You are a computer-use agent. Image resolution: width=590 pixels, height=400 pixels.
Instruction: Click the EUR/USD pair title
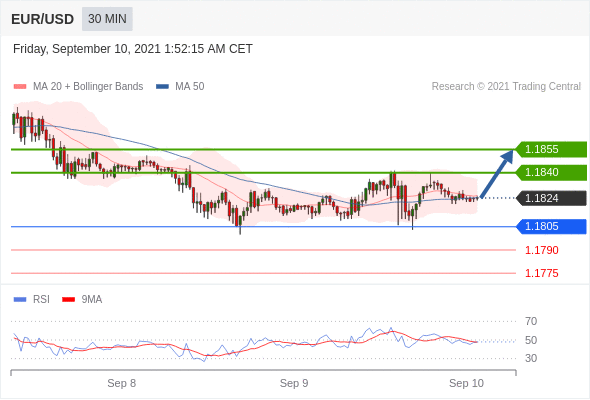(43, 19)
